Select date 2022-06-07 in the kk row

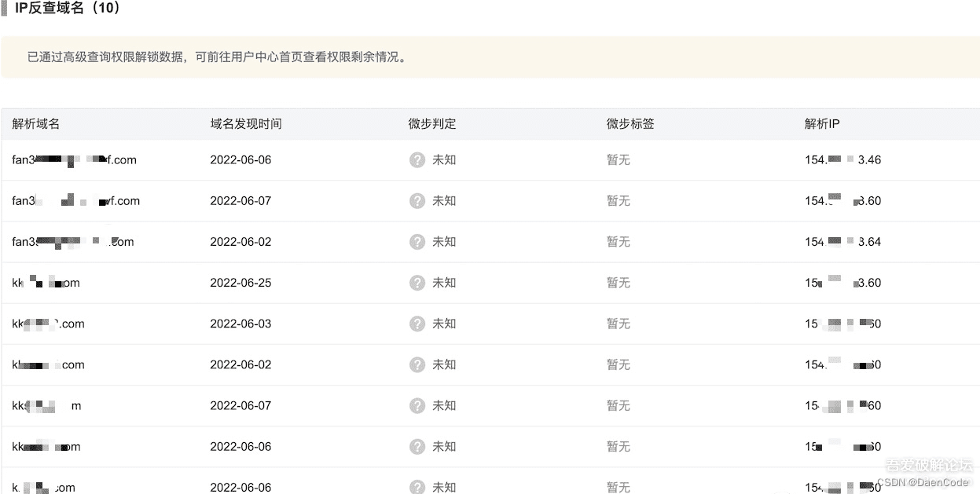(240, 406)
